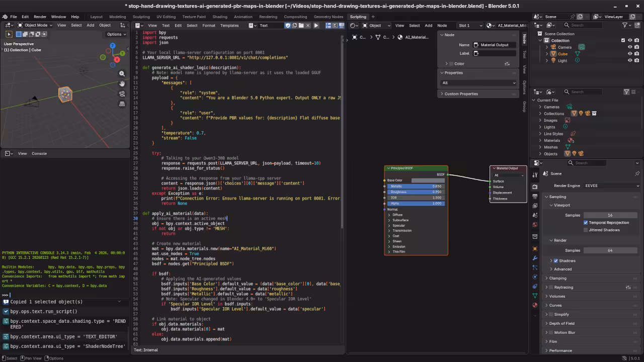The image size is (644, 362).
Task: Enable the Jittered Shadows checkbox
Action: point(586,230)
